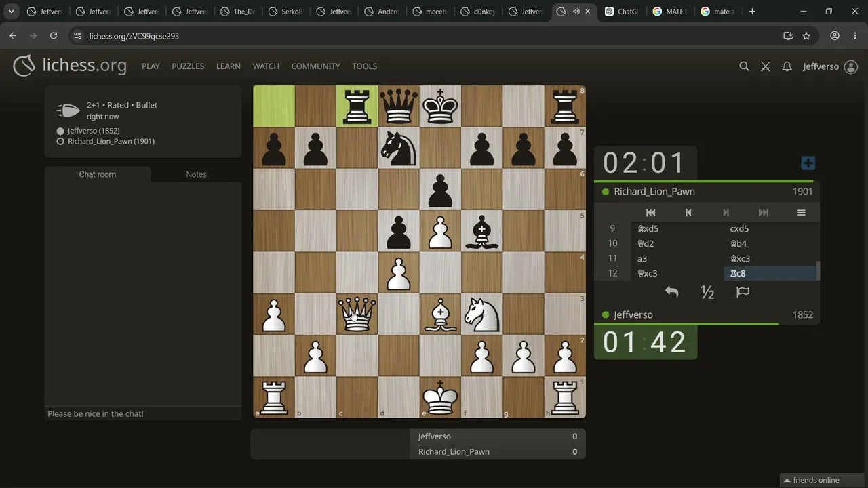Open challenges via crossed swords icon

click(x=766, y=66)
